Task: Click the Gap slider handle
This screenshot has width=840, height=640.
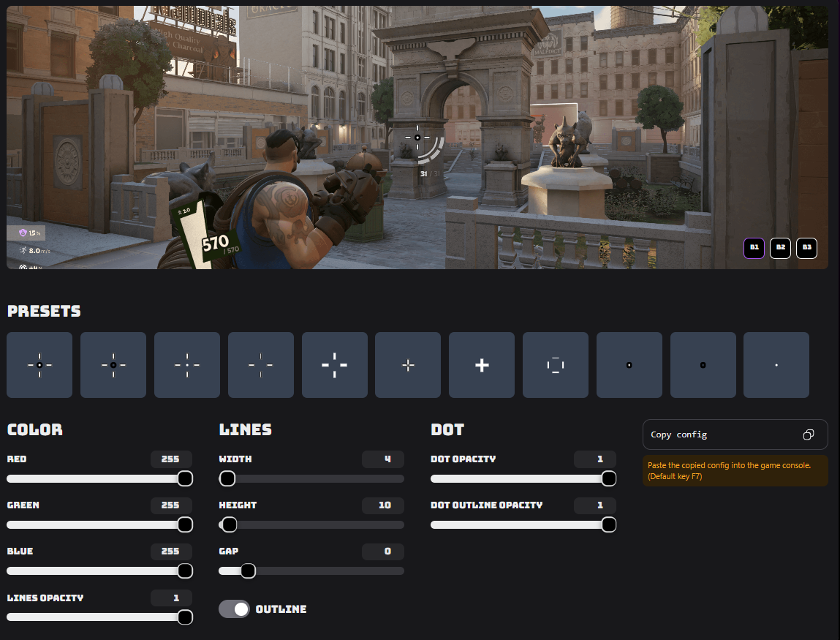Action: click(248, 571)
